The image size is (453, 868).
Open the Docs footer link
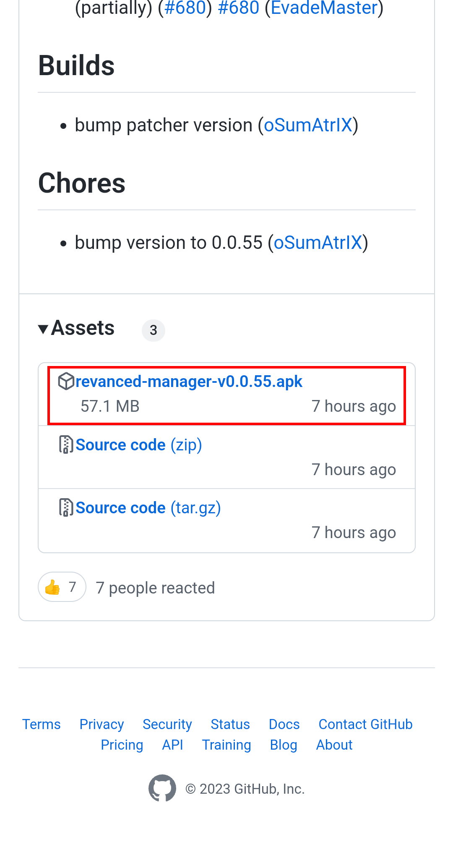click(x=284, y=724)
